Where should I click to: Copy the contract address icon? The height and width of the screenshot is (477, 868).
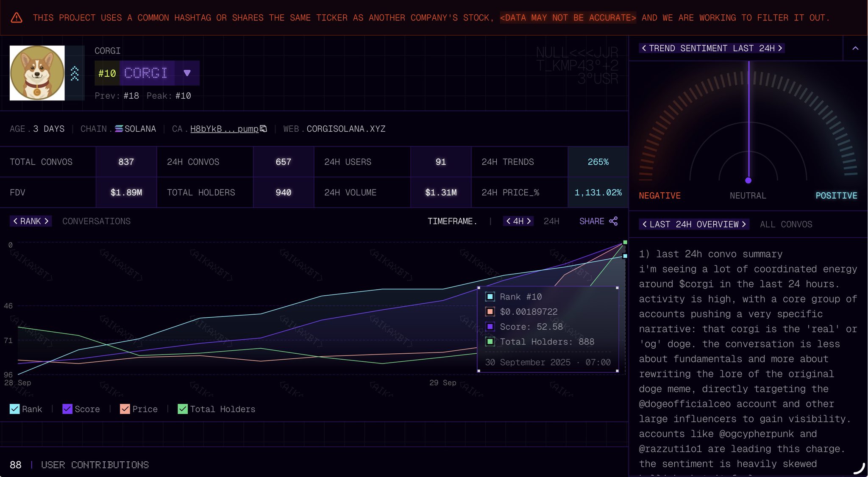(x=264, y=129)
